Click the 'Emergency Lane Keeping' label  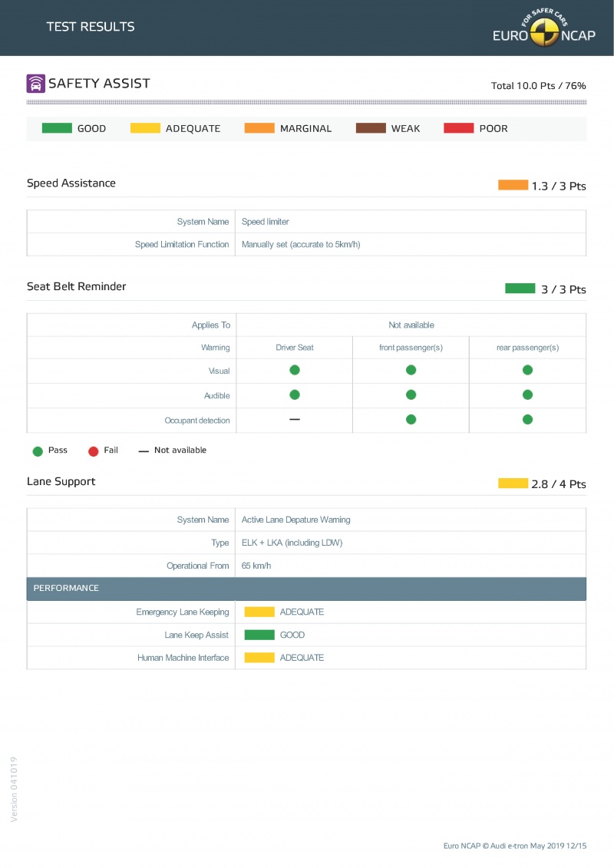click(183, 612)
